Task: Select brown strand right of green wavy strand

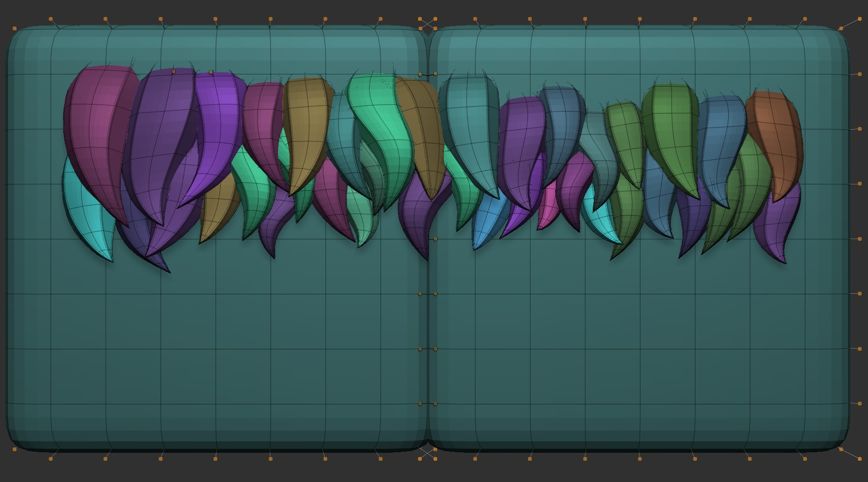Action: (x=422, y=133)
